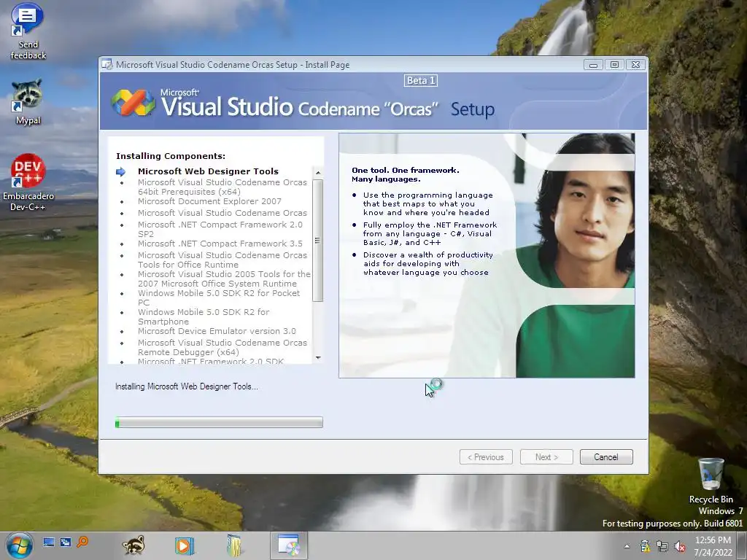Click the installation progress bar
Screen dimensions: 747x560
tap(219, 422)
